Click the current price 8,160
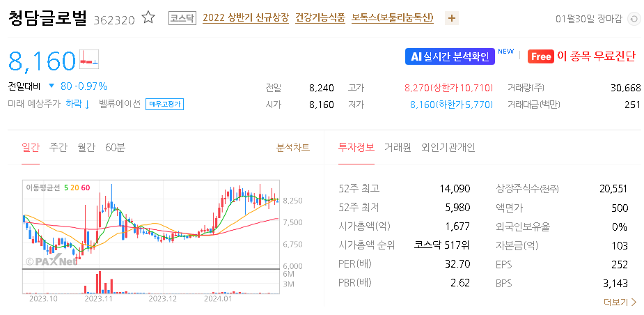 pos(42,61)
